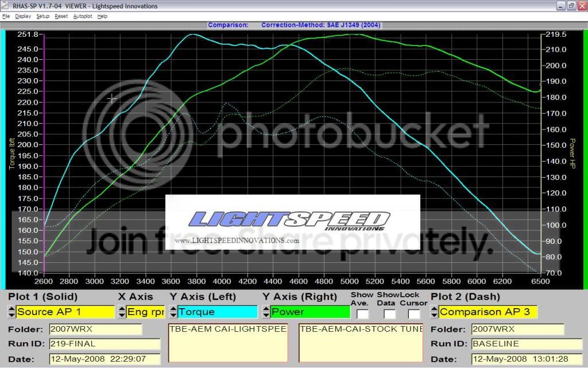
Task: Click the www.LIGHTSPEEDINNOVATIONS.com link
Action: (237, 240)
